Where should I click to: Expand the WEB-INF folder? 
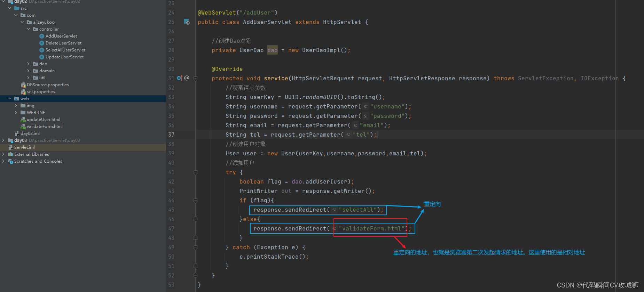click(16, 113)
